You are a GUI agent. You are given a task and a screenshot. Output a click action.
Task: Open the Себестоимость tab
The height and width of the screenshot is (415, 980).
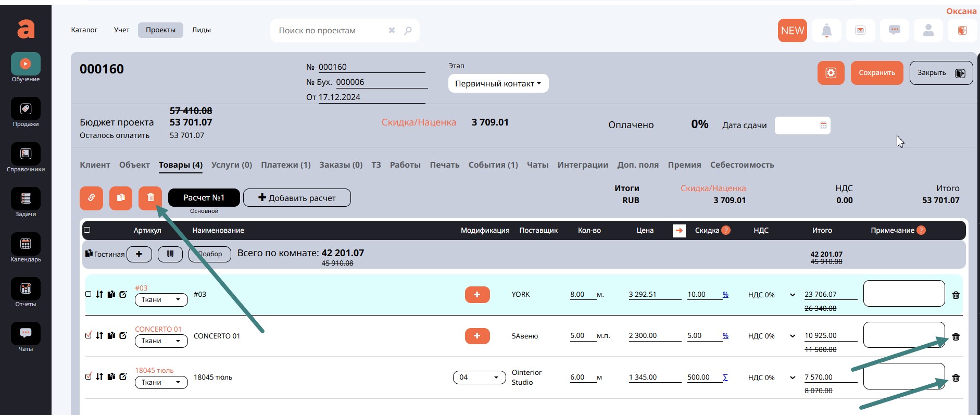[742, 165]
